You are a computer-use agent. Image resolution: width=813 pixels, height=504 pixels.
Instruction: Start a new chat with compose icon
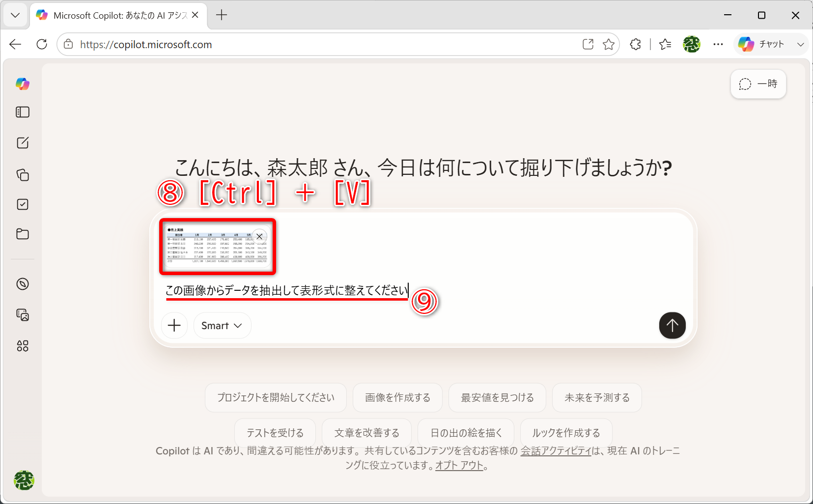pyautogui.click(x=23, y=143)
